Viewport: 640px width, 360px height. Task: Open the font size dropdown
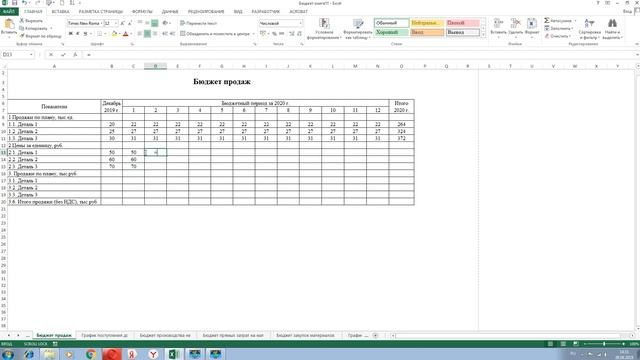coord(116,23)
